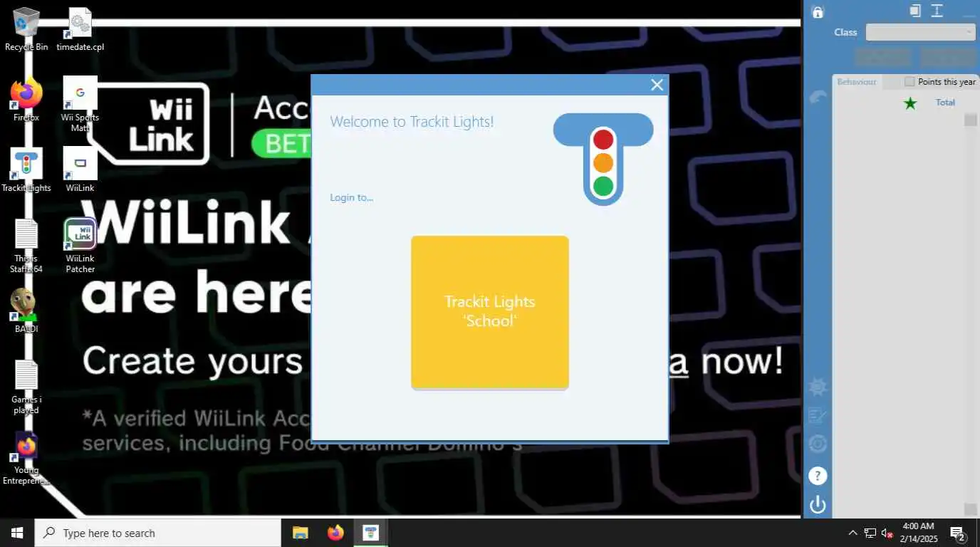Image resolution: width=980 pixels, height=547 pixels.
Task: Select the Trackit Lights desktop shortcut
Action: [x=26, y=170]
